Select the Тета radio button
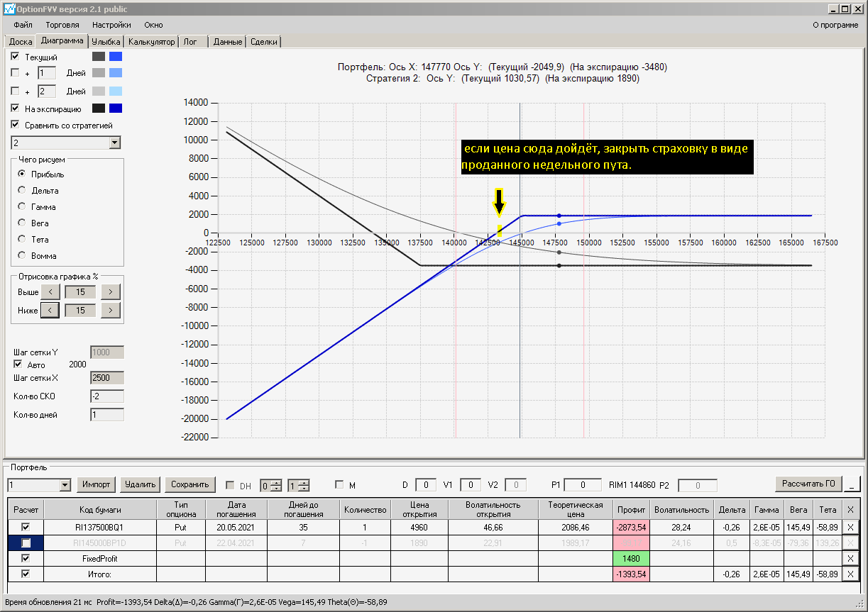868x612 pixels. [x=22, y=239]
